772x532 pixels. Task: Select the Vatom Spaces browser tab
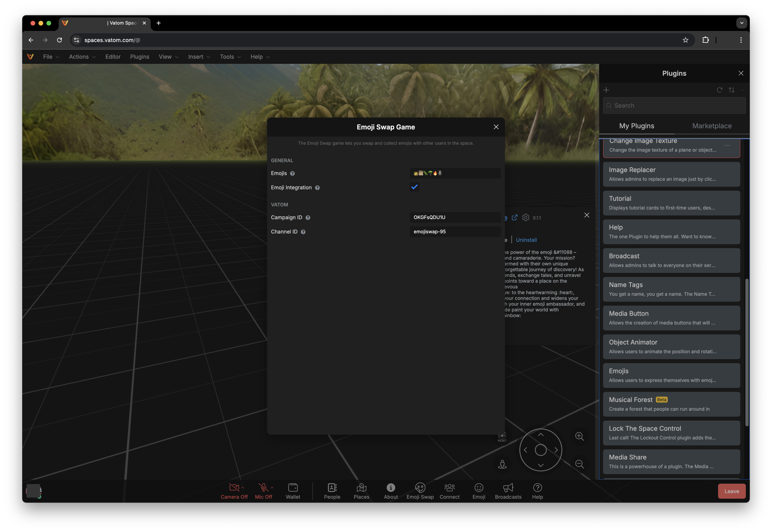(105, 23)
